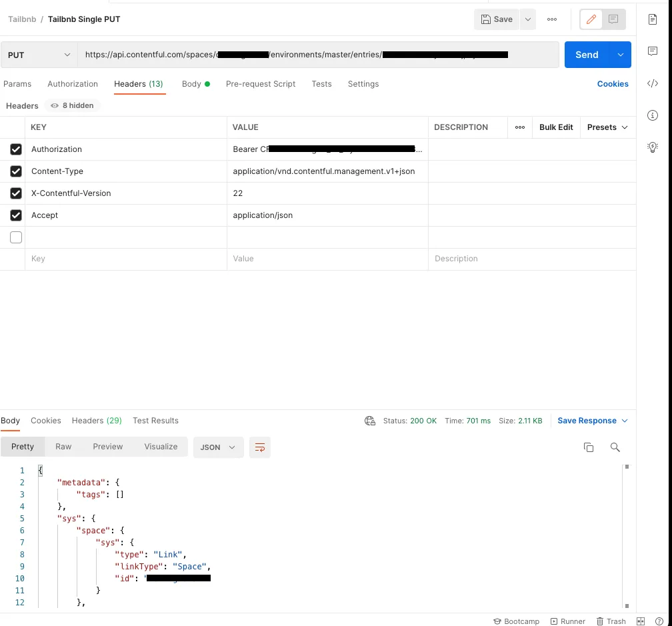This screenshot has width=672, height=626.
Task: Open the Send options dropdown arrow
Action: pyautogui.click(x=620, y=55)
